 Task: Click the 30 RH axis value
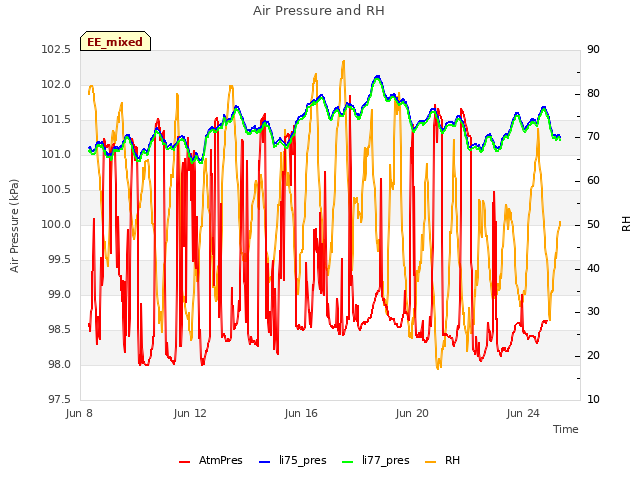(593, 312)
